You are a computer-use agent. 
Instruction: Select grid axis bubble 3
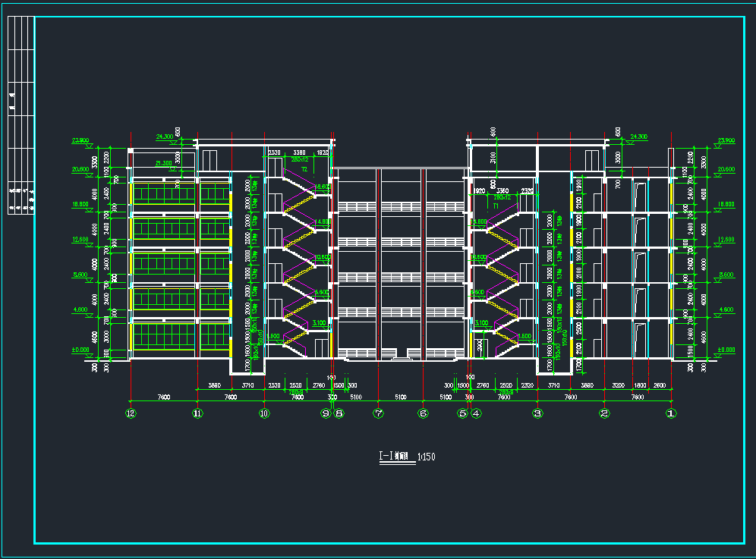pos(537,413)
